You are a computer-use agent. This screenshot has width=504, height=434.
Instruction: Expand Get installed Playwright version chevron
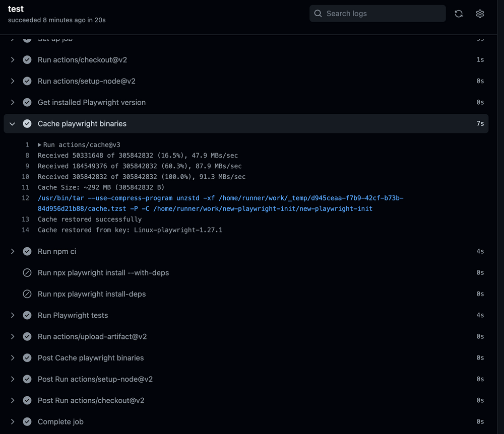pos(13,102)
